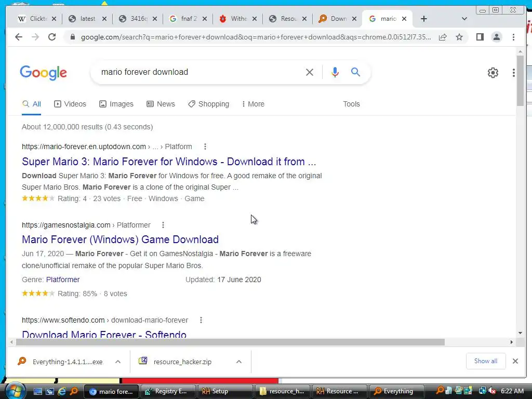Open Google quick settings gear
This screenshot has height=399, width=532.
tap(493, 73)
